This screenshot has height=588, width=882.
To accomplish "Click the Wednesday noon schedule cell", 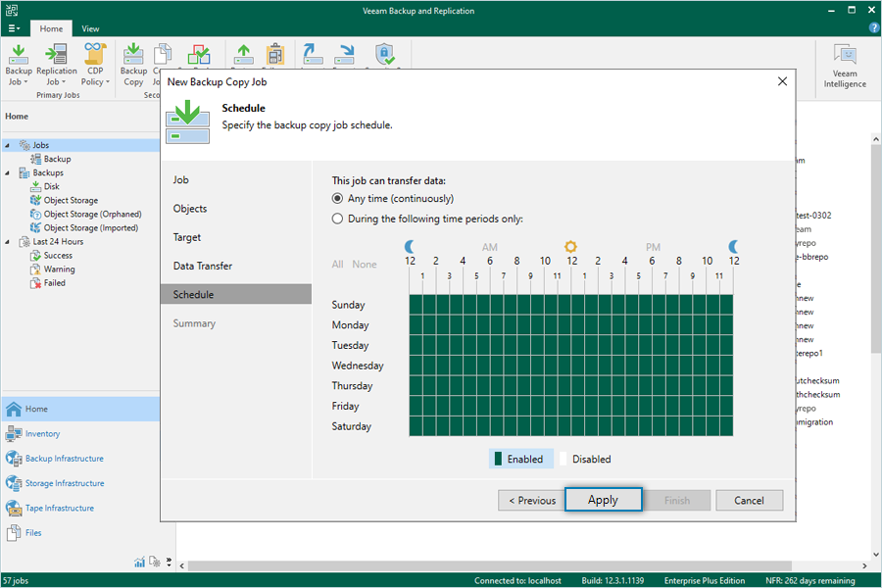I will [578, 366].
